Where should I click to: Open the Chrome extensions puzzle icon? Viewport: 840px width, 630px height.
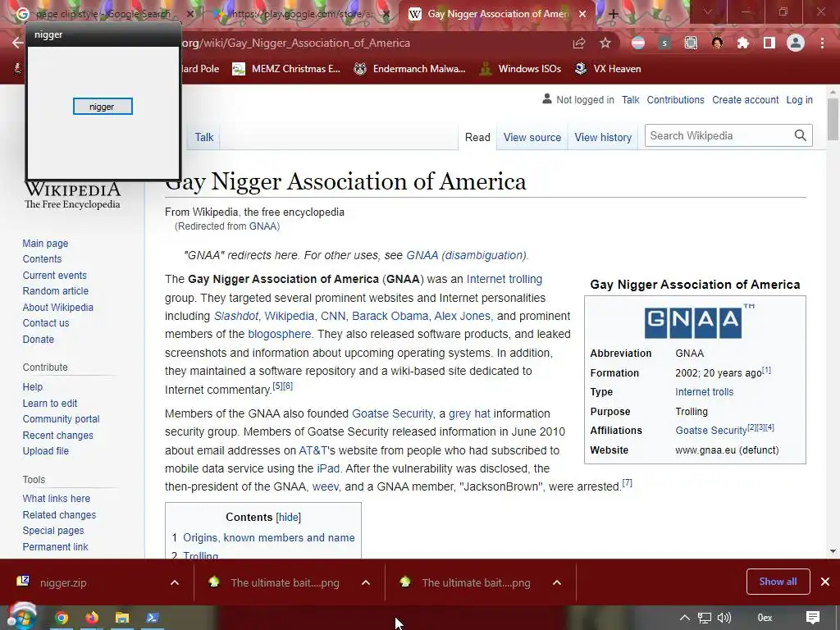743,43
